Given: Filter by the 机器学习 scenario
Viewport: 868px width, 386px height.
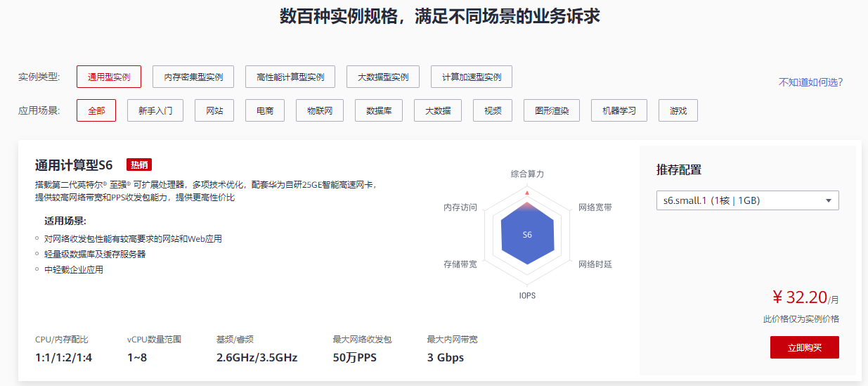Looking at the screenshot, I should coord(619,110).
